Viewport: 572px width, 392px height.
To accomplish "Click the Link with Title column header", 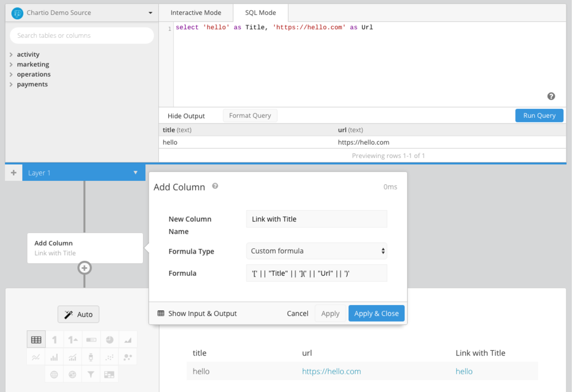I will click(480, 353).
